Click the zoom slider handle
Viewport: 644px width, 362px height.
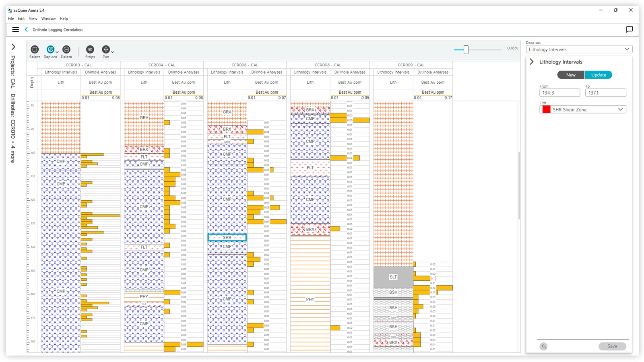point(466,49)
